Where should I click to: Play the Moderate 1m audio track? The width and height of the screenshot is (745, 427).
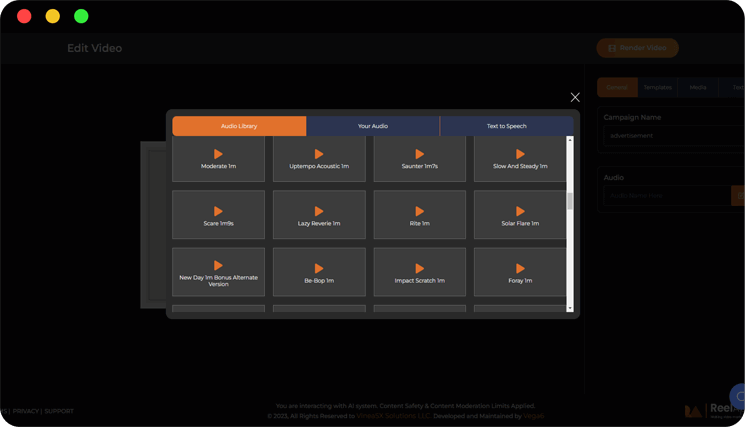click(x=218, y=155)
